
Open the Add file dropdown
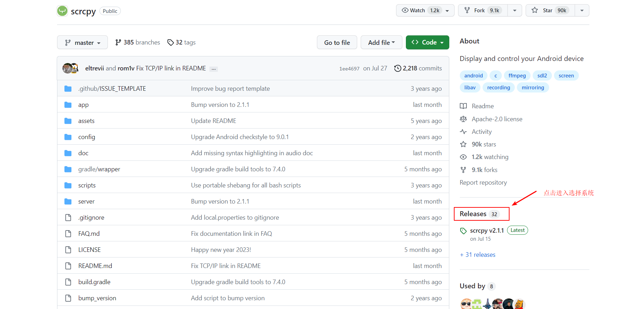[381, 42]
